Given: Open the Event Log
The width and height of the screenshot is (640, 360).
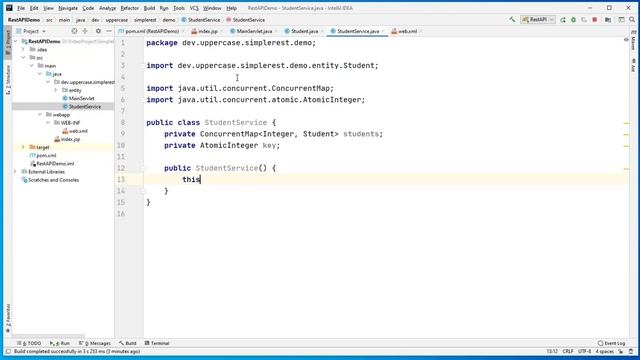Looking at the screenshot, I should [611, 343].
